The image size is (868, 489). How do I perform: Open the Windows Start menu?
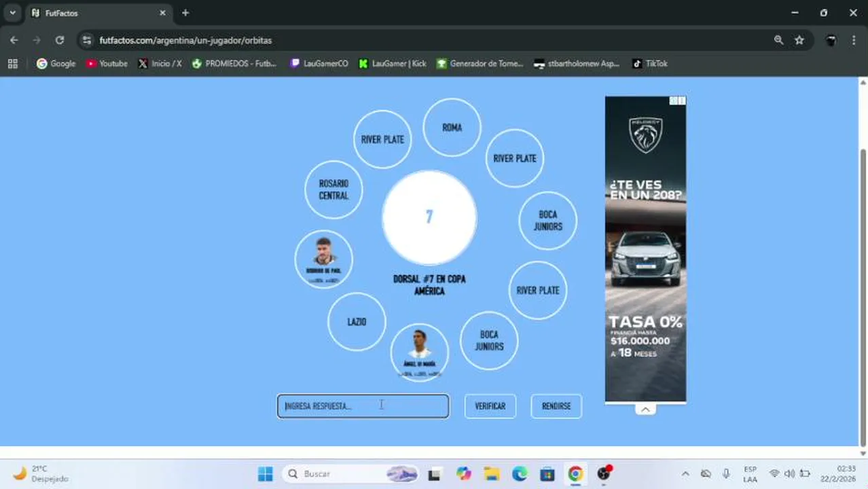[266, 473]
